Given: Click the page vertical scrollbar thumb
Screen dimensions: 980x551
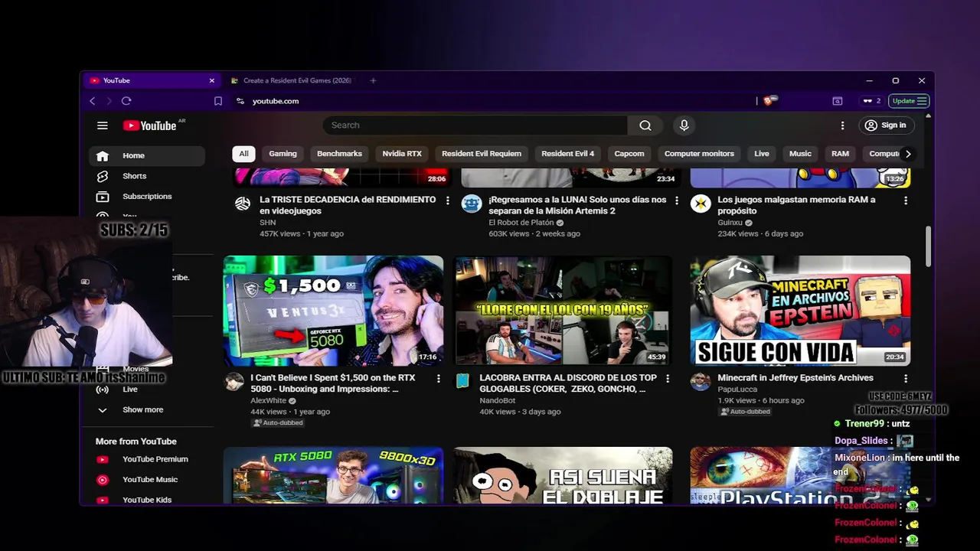Looking at the screenshot, I should (x=929, y=246).
